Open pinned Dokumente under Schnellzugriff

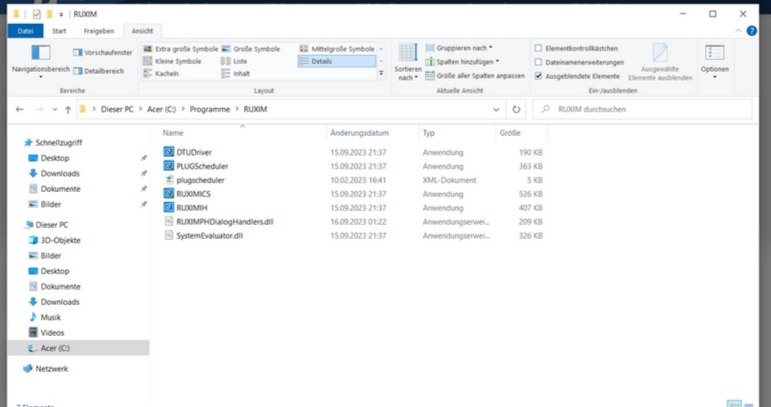point(60,189)
